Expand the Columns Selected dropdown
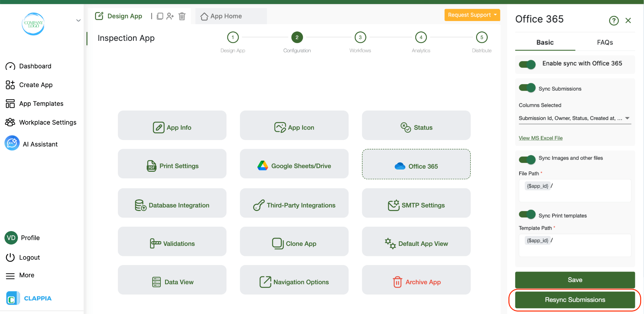Screen dimensions: 644x314 point(575,118)
